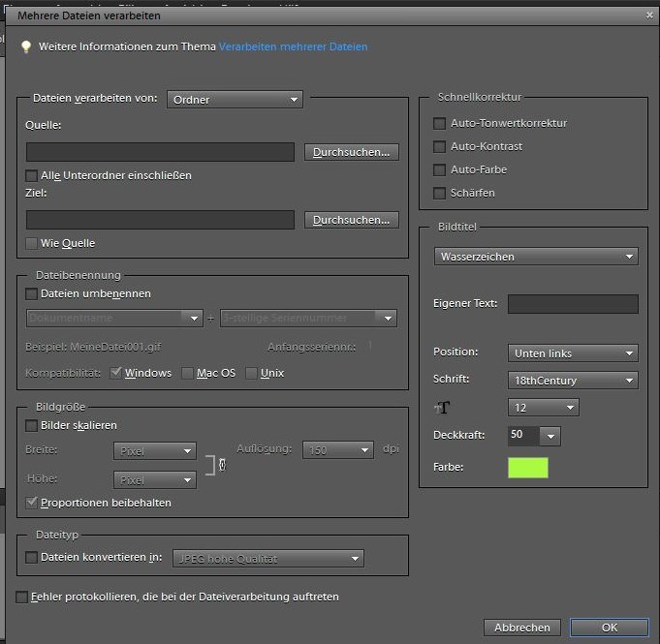Open the Verarbeiten mehrerer Dateien link

click(x=293, y=46)
